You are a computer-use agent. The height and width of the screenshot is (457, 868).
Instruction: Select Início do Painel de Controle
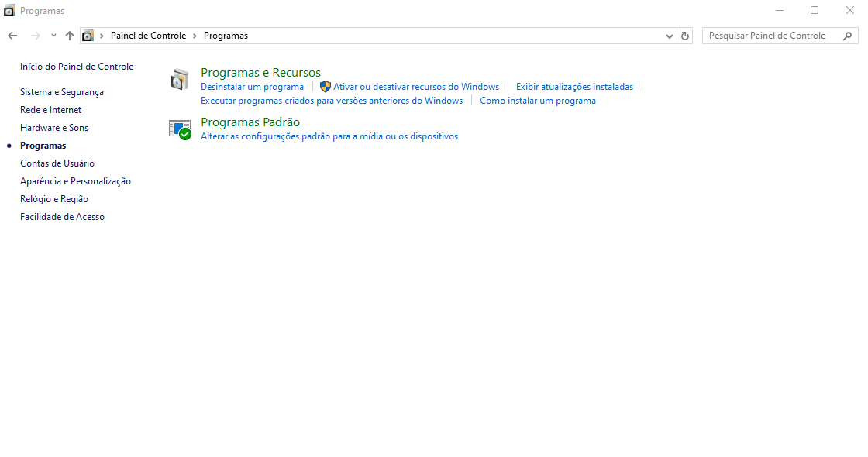[x=77, y=67]
